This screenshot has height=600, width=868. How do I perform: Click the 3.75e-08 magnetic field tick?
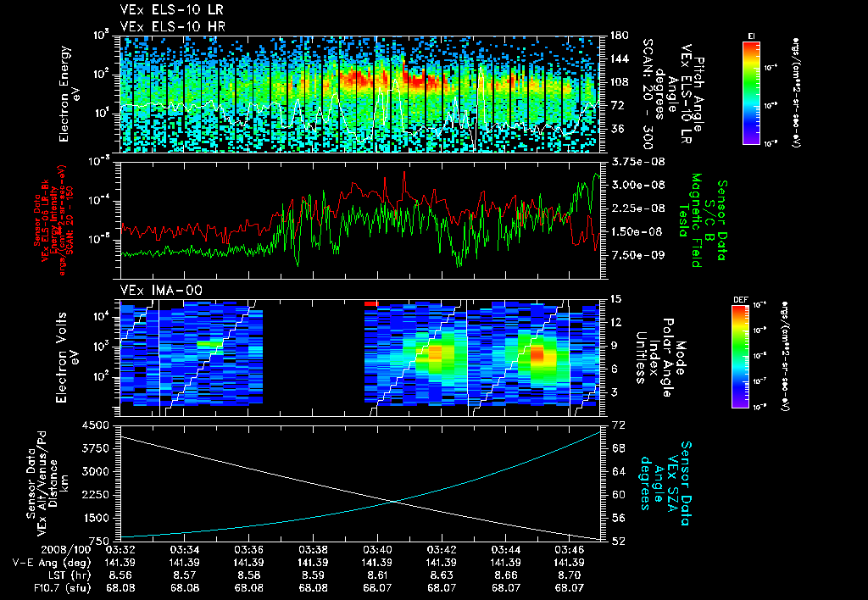637,162
